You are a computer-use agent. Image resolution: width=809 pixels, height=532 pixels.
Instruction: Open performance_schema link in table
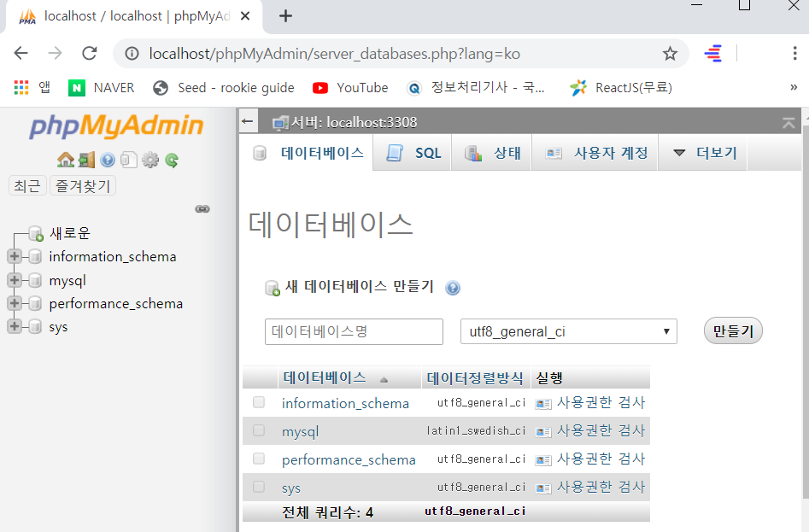(x=349, y=459)
